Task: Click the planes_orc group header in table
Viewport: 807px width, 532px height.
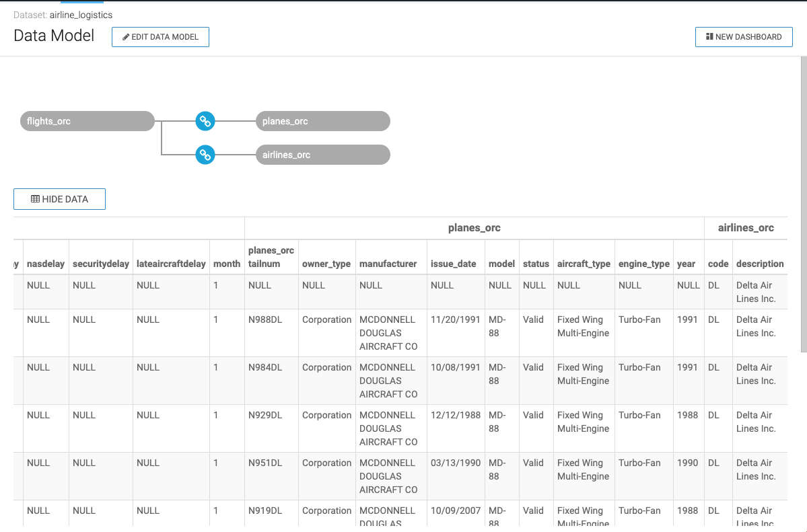Action: [x=474, y=228]
